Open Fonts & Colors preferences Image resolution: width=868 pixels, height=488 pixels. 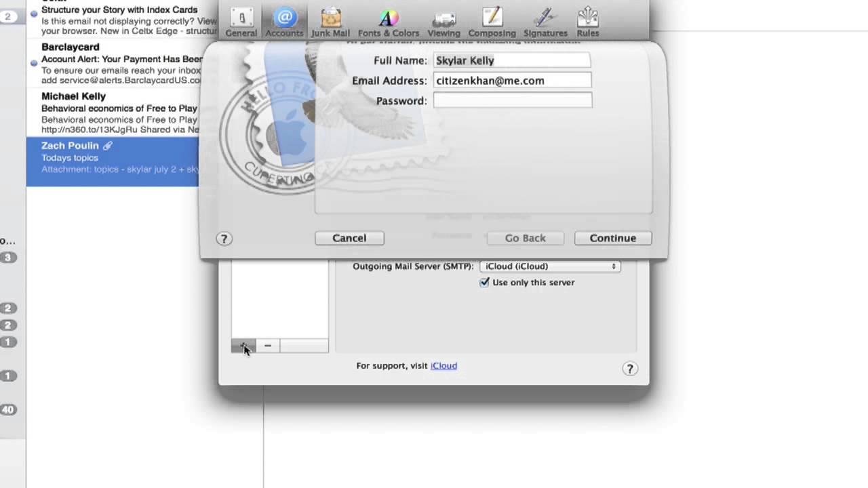pyautogui.click(x=389, y=21)
